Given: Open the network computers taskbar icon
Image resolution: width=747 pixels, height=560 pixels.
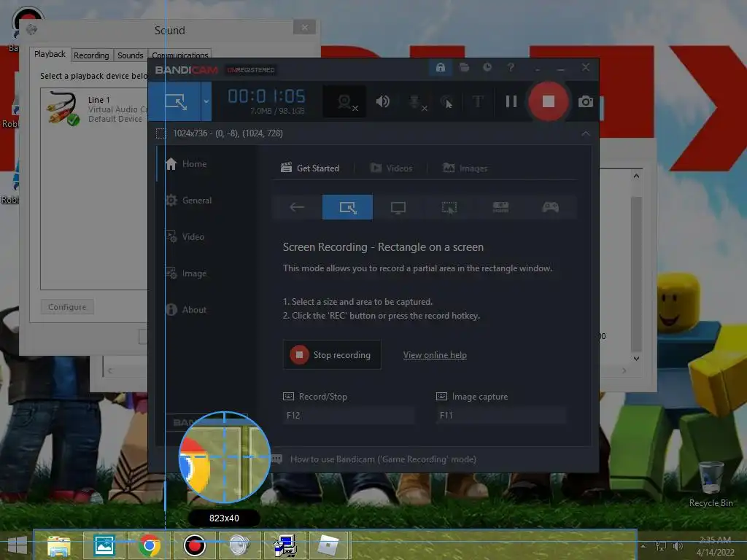Looking at the screenshot, I should click(285, 545).
